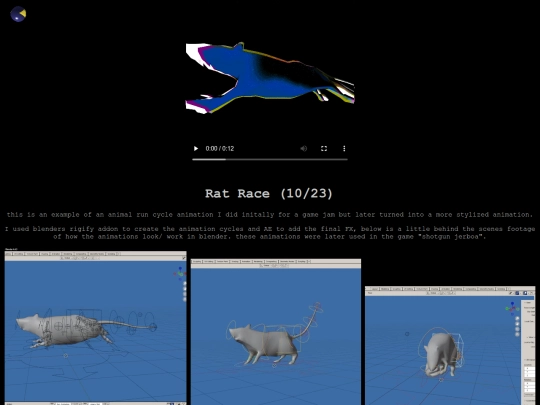Play the Rat Race video
The width and height of the screenshot is (540, 405).
(x=196, y=148)
